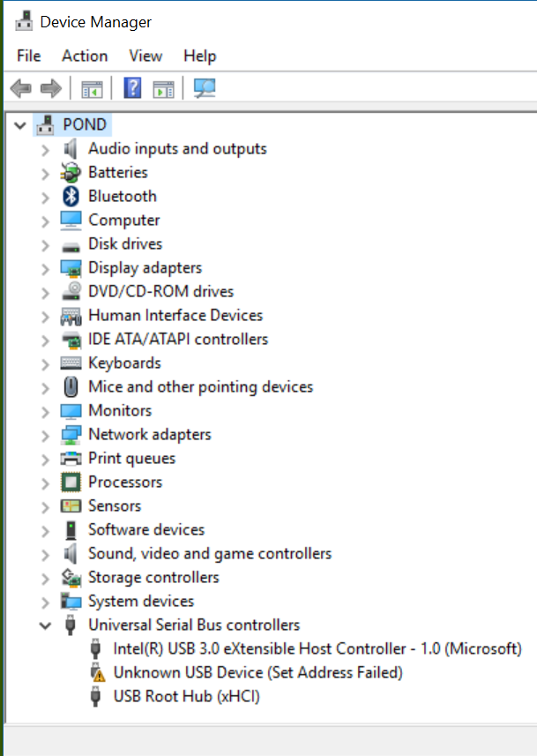This screenshot has height=756, width=537.
Task: Select USB Root Hub (xHCI) entry
Action: [187, 696]
